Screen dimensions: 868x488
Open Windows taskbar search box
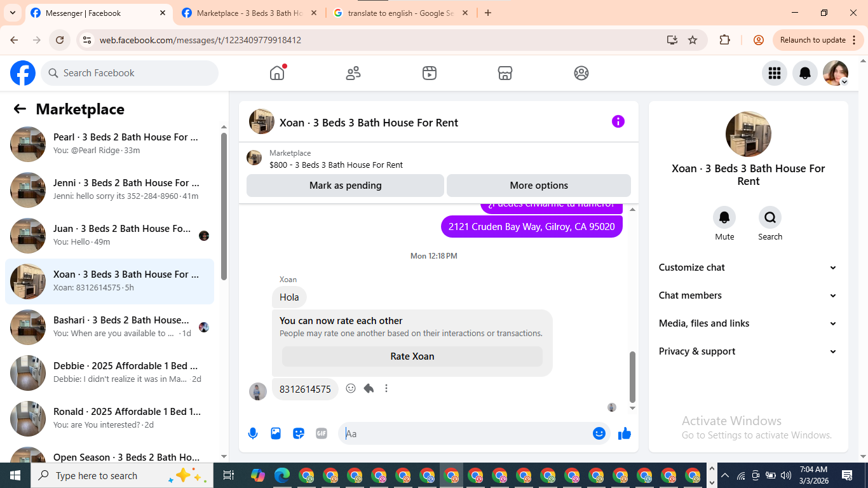123,475
